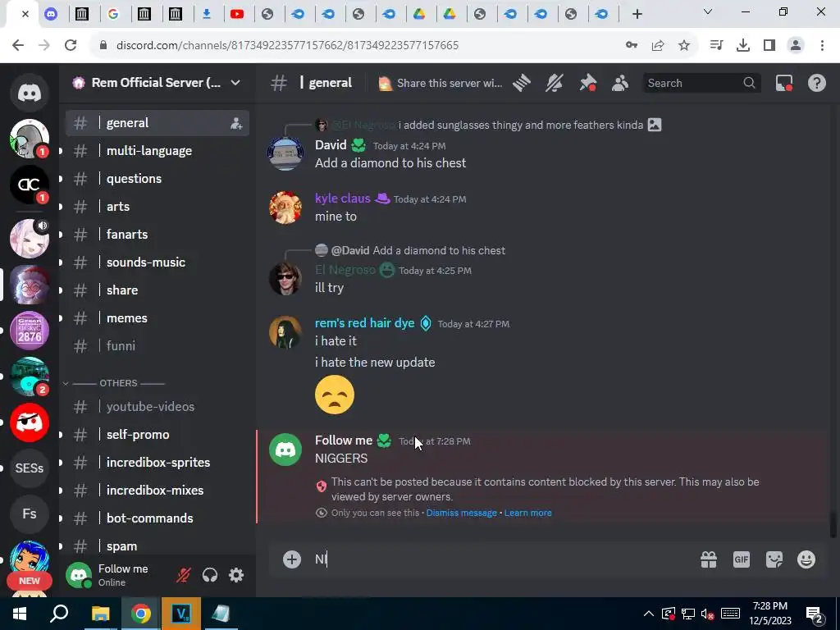This screenshot has width=840, height=630.
Task: Expand the Rem Official Server dropdown menu
Action: click(x=235, y=83)
